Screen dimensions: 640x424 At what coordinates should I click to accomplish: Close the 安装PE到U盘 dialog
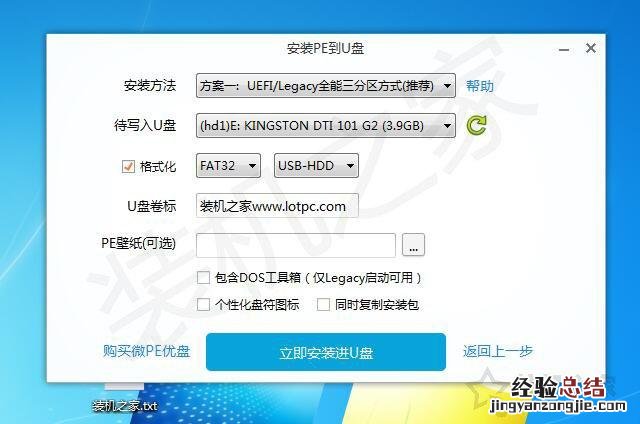pyautogui.click(x=591, y=48)
